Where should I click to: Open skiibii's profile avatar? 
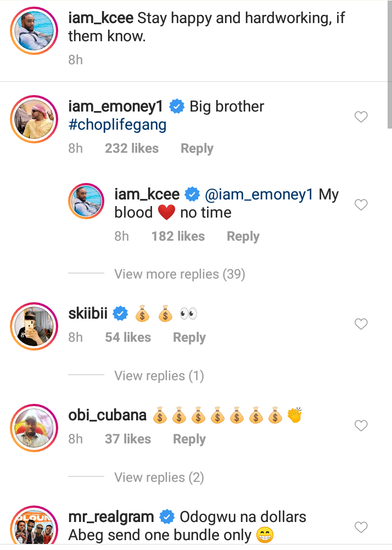click(x=34, y=326)
